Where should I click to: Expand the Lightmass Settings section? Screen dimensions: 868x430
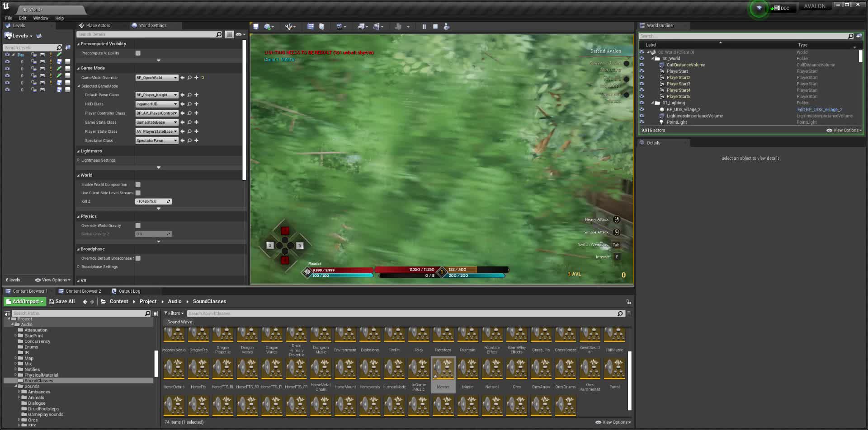point(79,160)
